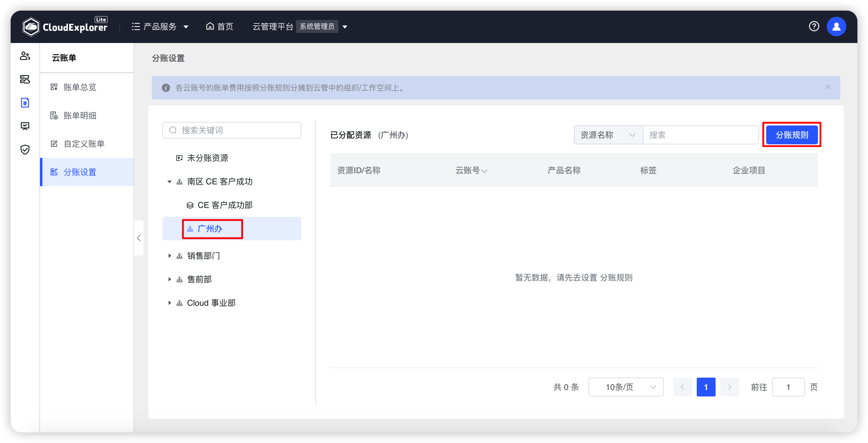Collapse the side panel with arrow handle
The height and width of the screenshot is (443, 868).
139,238
